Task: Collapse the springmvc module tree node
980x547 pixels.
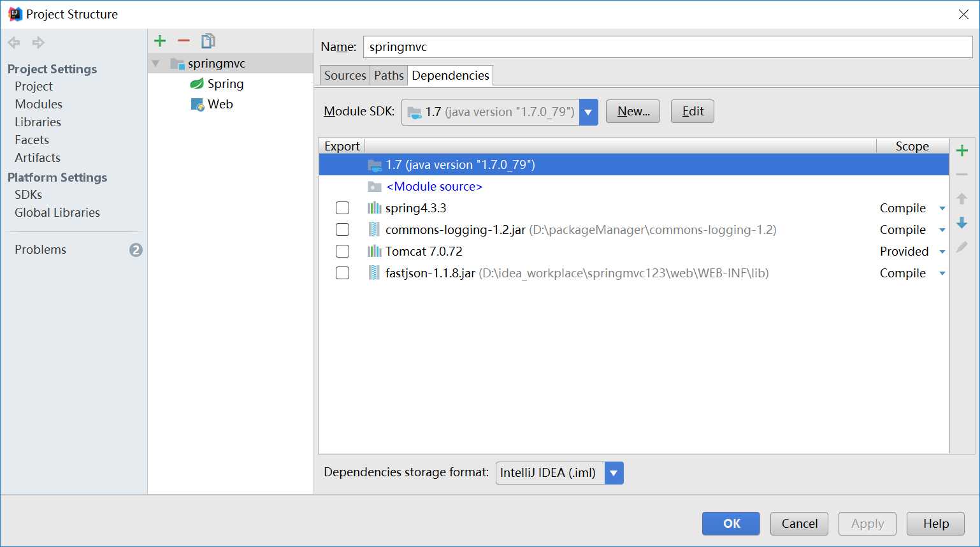Action: tap(155, 63)
